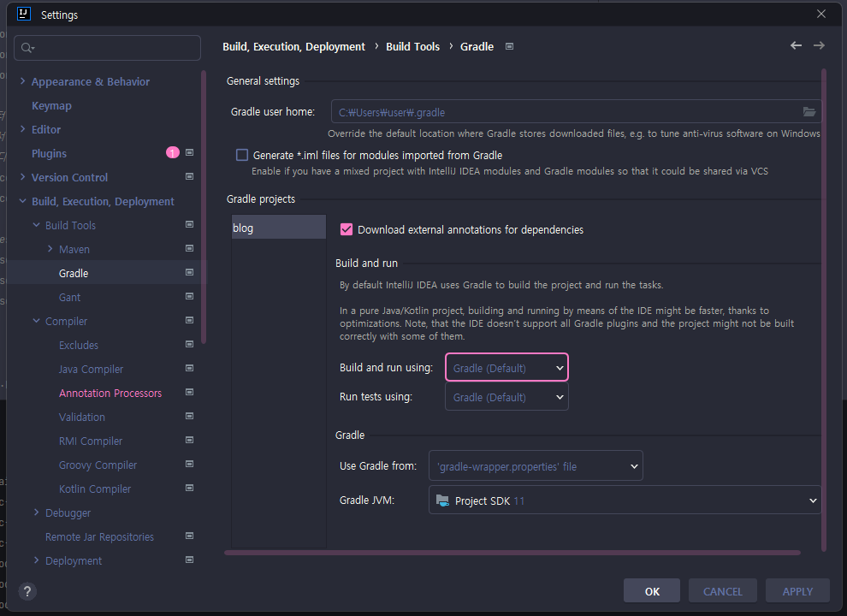Go forward using the right arrow icon

click(819, 45)
